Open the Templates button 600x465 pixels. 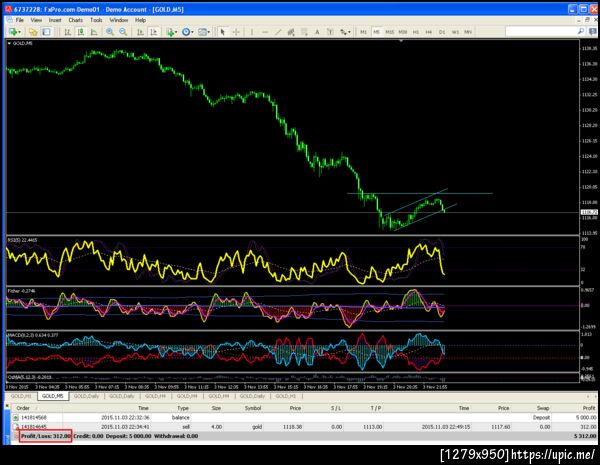point(202,32)
